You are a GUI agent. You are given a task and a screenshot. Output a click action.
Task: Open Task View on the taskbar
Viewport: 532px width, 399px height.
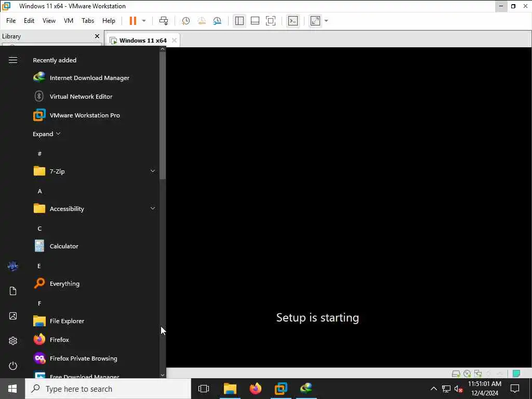coord(204,389)
